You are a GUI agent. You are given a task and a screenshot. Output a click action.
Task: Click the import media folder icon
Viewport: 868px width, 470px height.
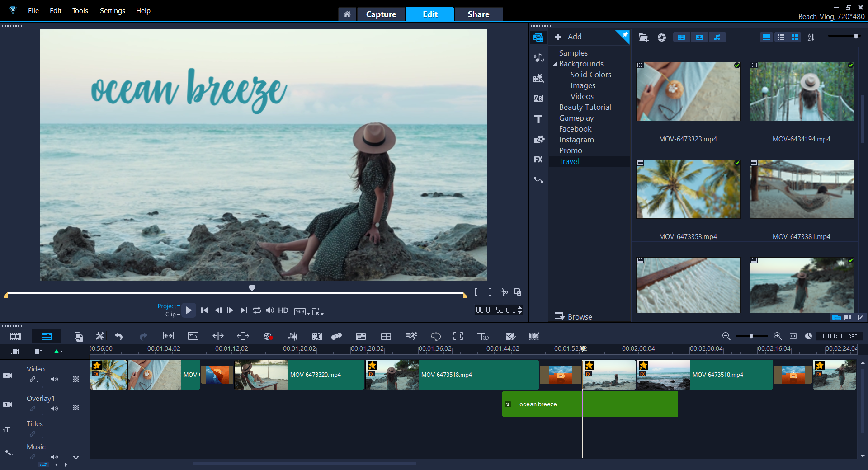[x=643, y=38]
